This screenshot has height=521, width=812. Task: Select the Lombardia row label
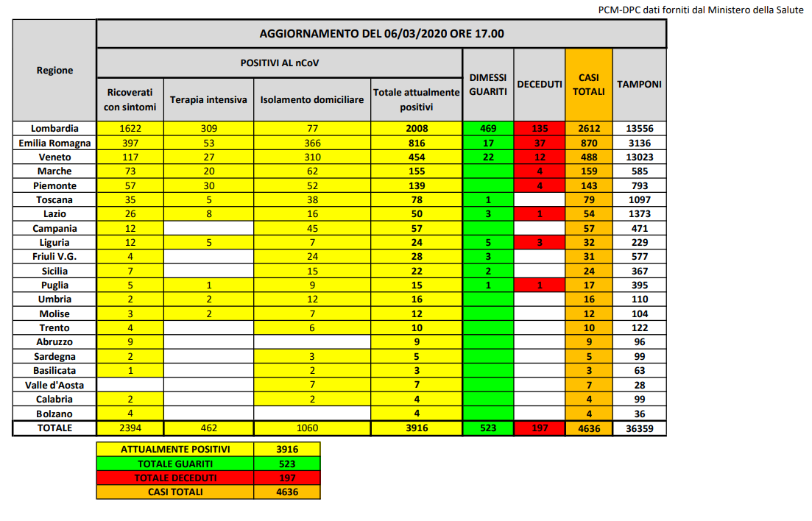tap(54, 128)
